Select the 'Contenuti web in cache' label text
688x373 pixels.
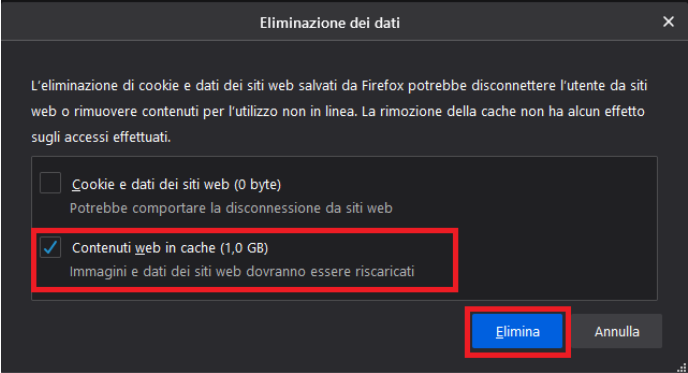tap(144, 248)
